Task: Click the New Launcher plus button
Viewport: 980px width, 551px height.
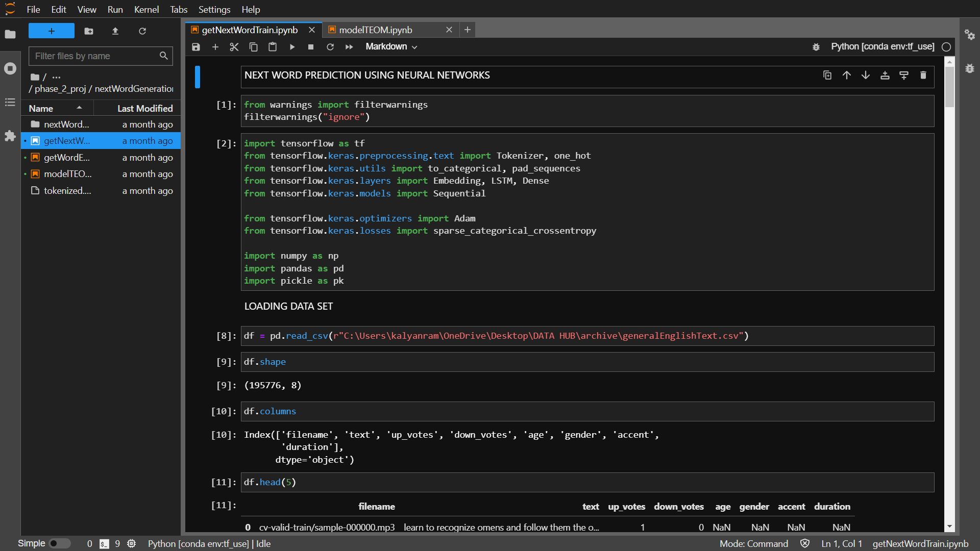Action: 52,31
